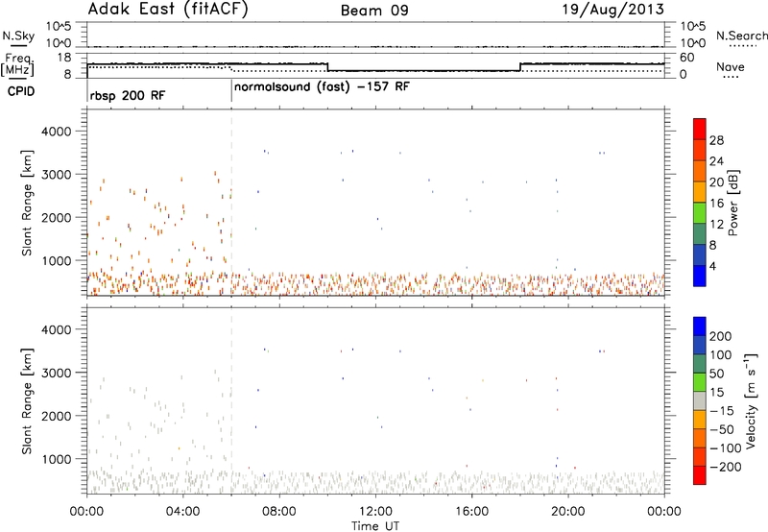Image resolution: width=768 pixels, height=532 pixels.
Task: Click the blue bottom of power color bar
Action: coord(700,276)
